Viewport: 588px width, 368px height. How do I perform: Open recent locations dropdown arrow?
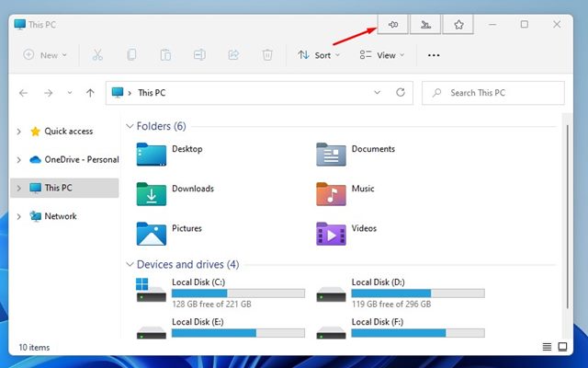[70, 93]
